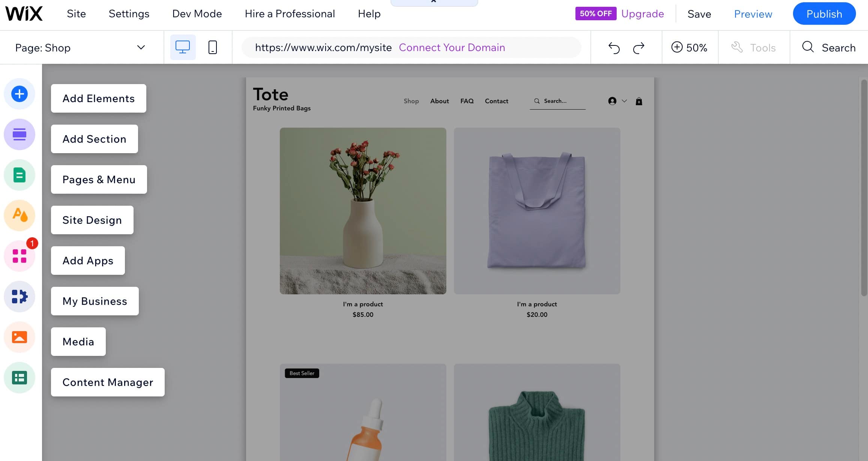The image size is (868, 461).
Task: Open Add Apps using the pink grid icon
Action: (19, 256)
